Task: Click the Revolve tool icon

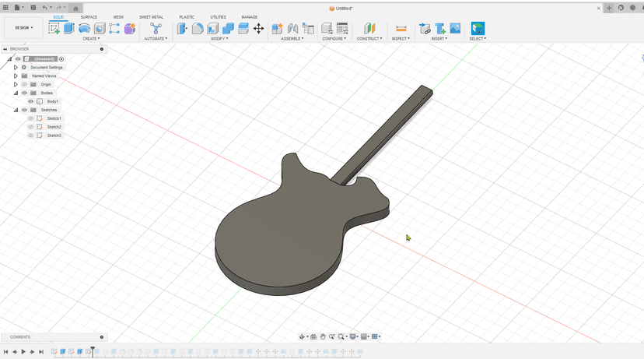Action: (84, 28)
